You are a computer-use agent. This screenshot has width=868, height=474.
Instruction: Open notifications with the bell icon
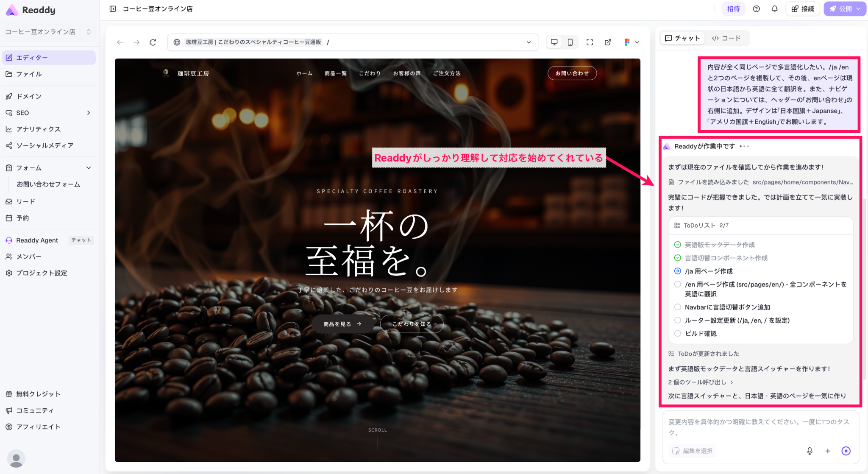(x=774, y=9)
